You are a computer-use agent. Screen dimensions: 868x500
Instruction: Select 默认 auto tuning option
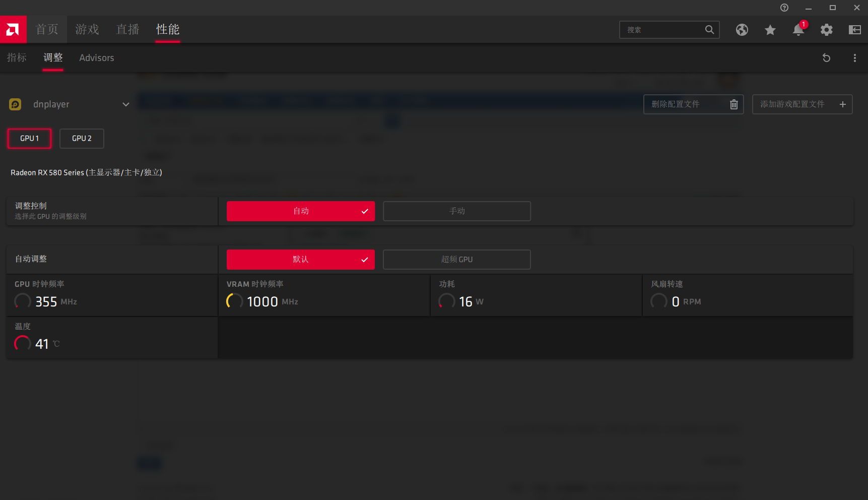[300, 260]
